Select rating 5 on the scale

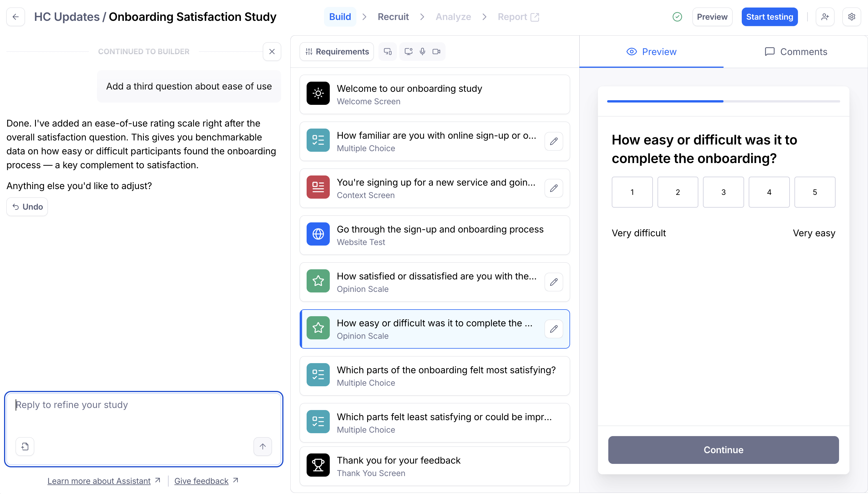pyautogui.click(x=814, y=192)
